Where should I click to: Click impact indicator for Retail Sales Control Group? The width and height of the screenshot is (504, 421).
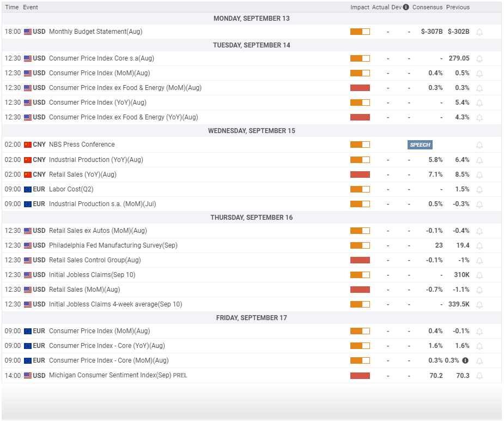pos(360,260)
